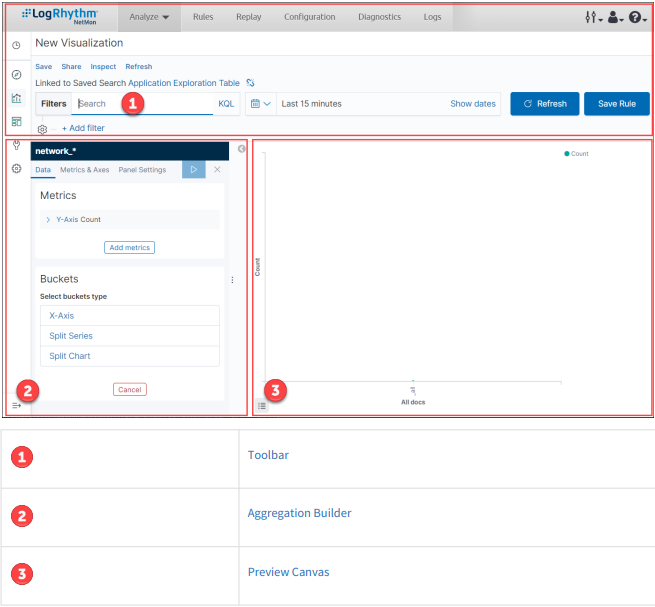Toggle the chart legend icon

click(x=262, y=405)
